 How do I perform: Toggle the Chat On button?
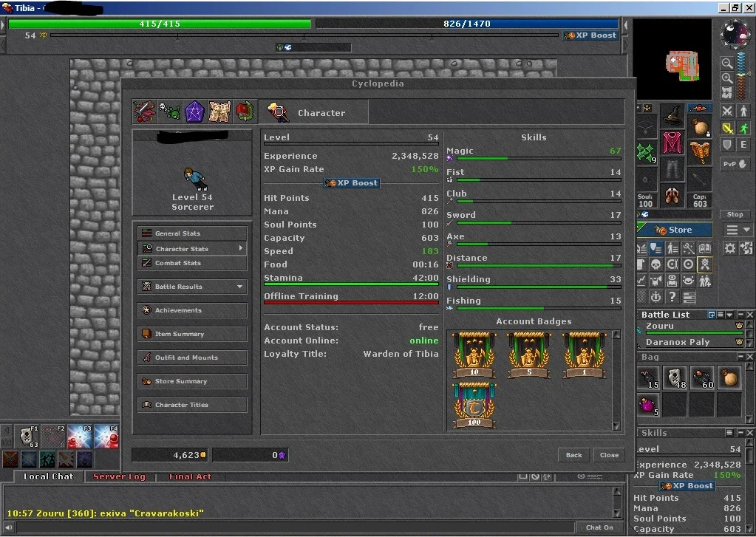tap(599, 527)
